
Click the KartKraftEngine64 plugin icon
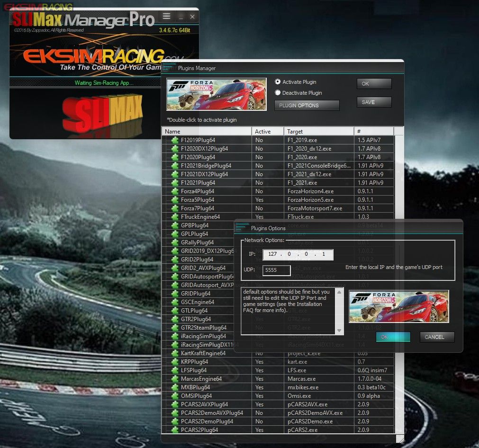coord(175,353)
